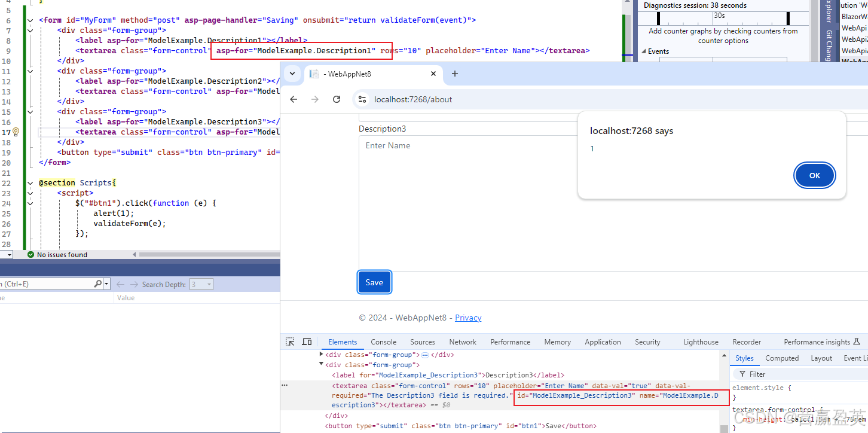
Task: Click the Save button on the form
Action: point(374,282)
